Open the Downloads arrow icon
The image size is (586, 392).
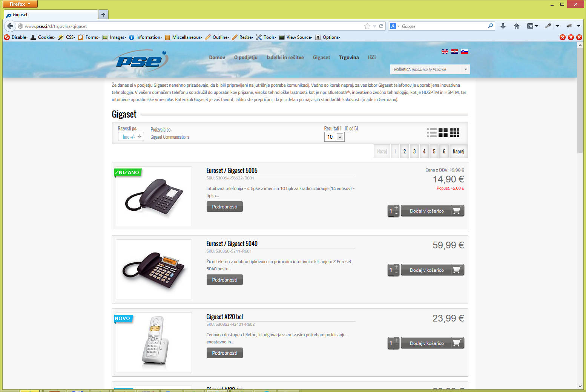point(503,26)
